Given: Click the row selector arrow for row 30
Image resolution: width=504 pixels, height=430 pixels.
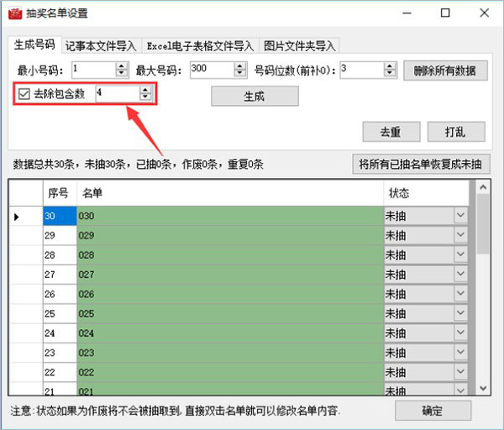Looking at the screenshot, I should click(x=17, y=217).
